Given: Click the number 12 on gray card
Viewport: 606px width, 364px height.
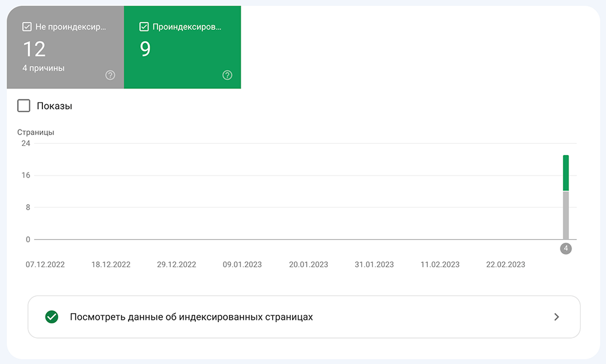Looking at the screenshot, I should pyautogui.click(x=35, y=49).
